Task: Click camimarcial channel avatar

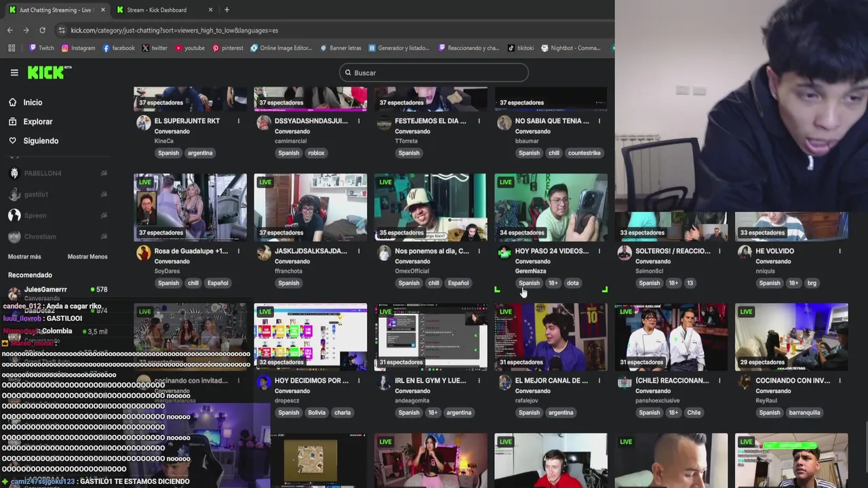Action: click(263, 123)
